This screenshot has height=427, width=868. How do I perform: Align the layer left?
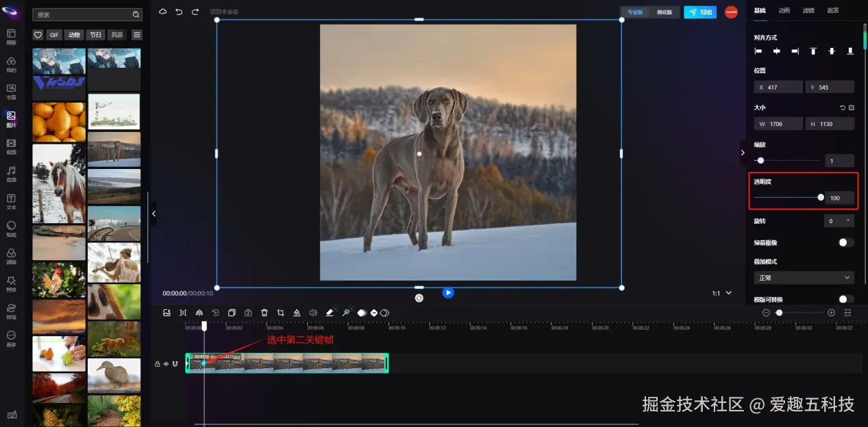758,51
